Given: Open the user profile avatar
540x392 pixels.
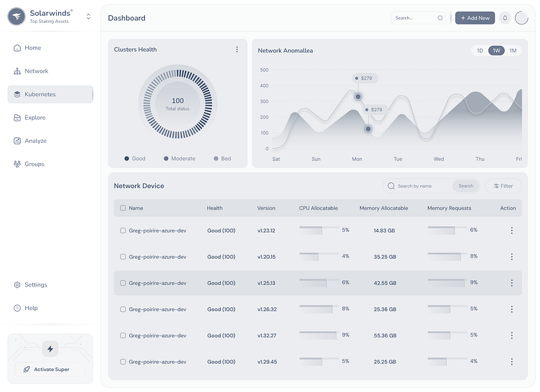Looking at the screenshot, I should [x=521, y=18].
